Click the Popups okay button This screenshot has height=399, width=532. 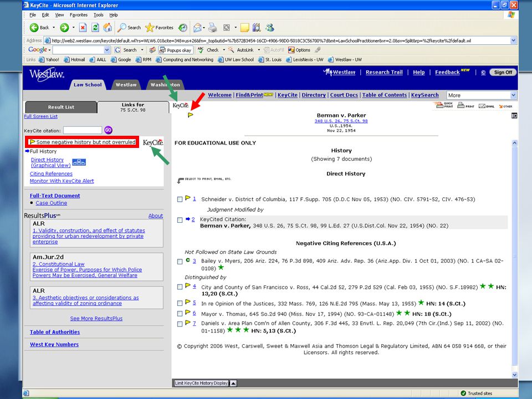coord(176,50)
